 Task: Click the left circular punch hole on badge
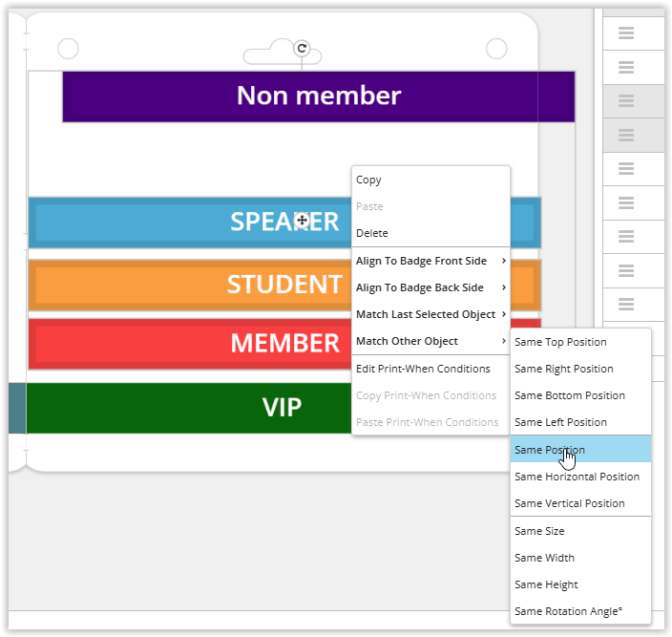pyautogui.click(x=69, y=49)
